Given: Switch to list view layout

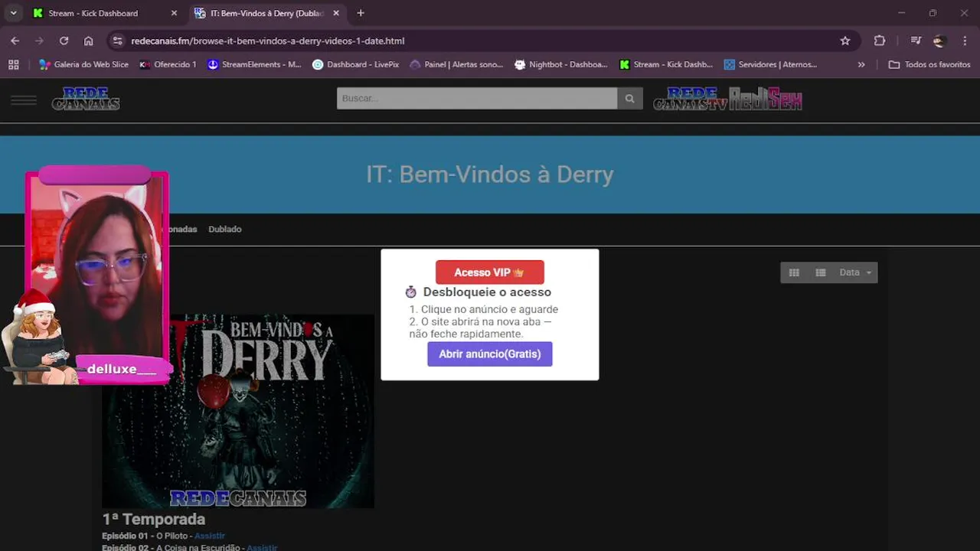Looking at the screenshot, I should coord(820,272).
